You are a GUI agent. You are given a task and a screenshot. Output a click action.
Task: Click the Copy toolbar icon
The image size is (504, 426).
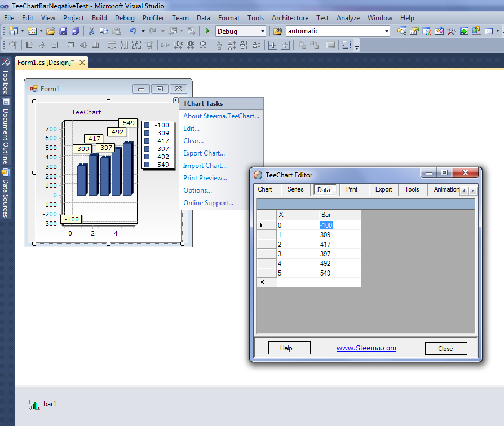pyautogui.click(x=104, y=31)
